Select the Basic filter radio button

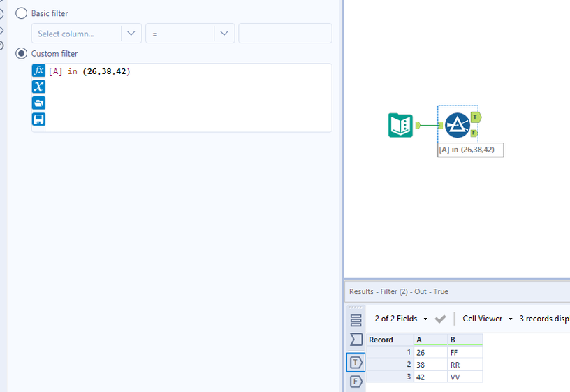pyautogui.click(x=21, y=13)
